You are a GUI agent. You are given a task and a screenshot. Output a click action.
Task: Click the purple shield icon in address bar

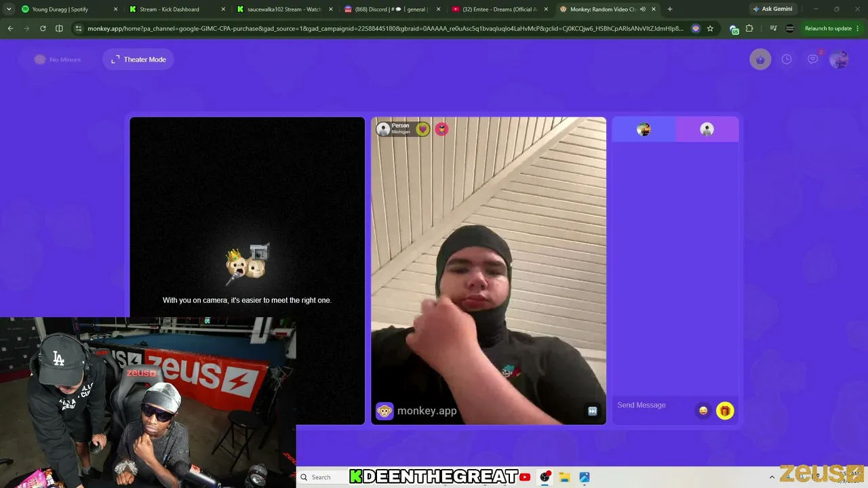click(x=696, y=28)
